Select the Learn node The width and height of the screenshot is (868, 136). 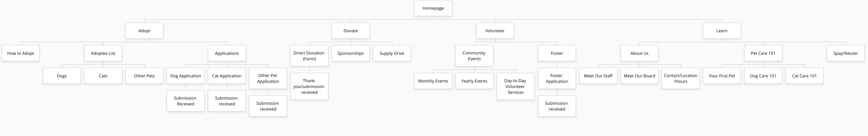(x=722, y=31)
